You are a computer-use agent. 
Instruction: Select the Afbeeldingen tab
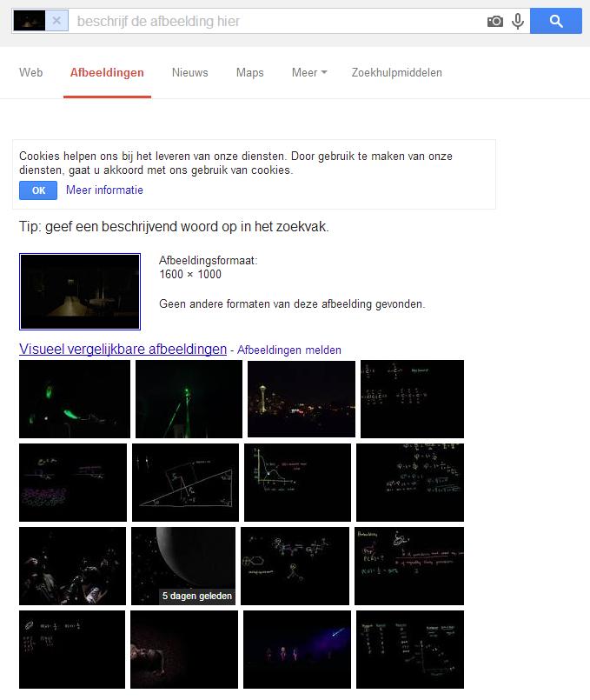click(x=107, y=73)
